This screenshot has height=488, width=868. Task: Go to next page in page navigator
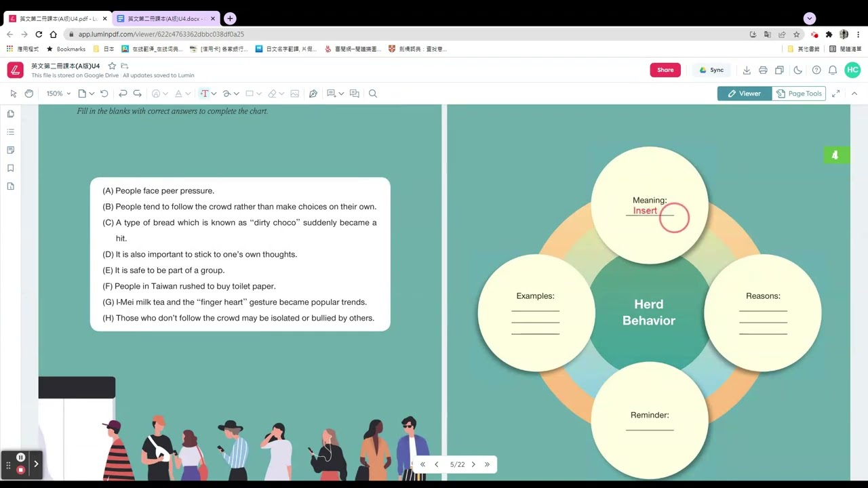[473, 464]
